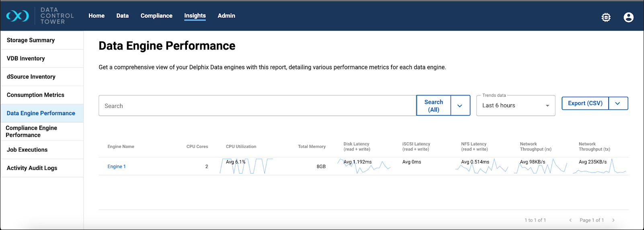644x230 pixels.
Task: Focus the Search input field
Action: [x=257, y=106]
